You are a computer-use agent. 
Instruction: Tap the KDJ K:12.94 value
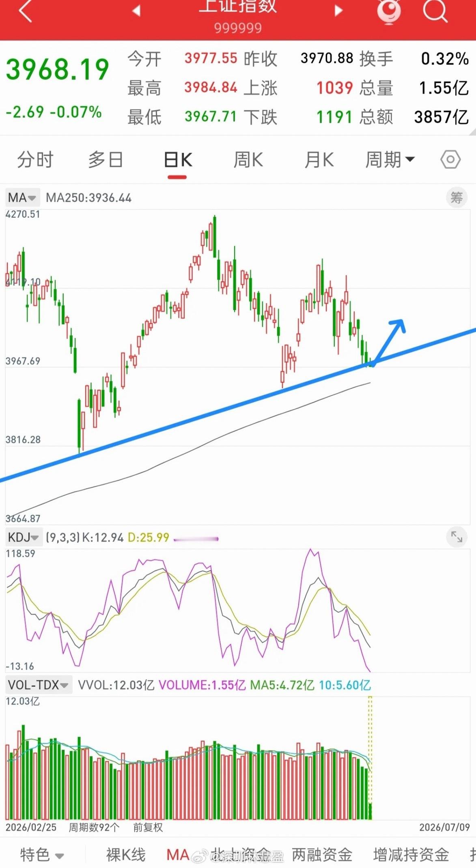103,538
